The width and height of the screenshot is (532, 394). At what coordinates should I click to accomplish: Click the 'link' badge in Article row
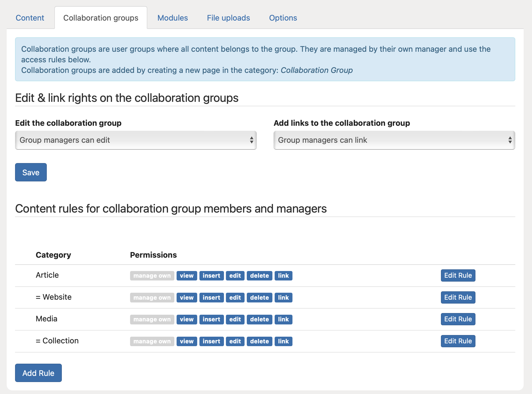[x=283, y=276]
